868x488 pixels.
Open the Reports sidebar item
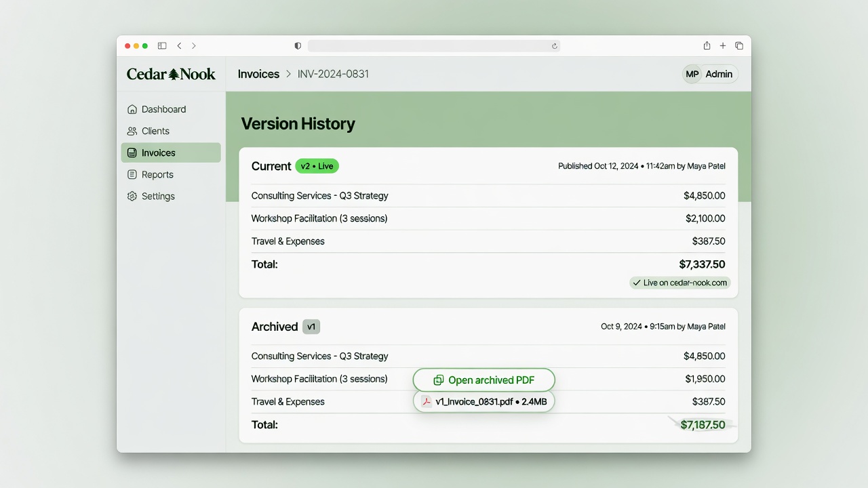coord(171,174)
